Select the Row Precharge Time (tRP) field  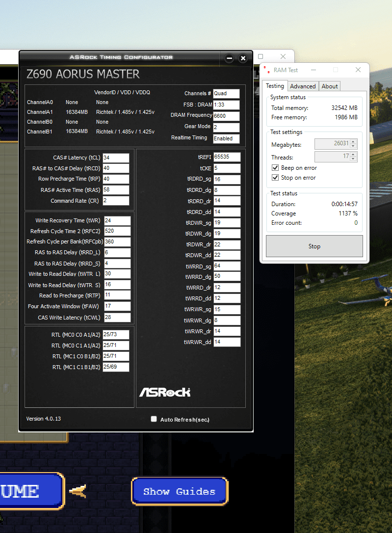point(116,179)
